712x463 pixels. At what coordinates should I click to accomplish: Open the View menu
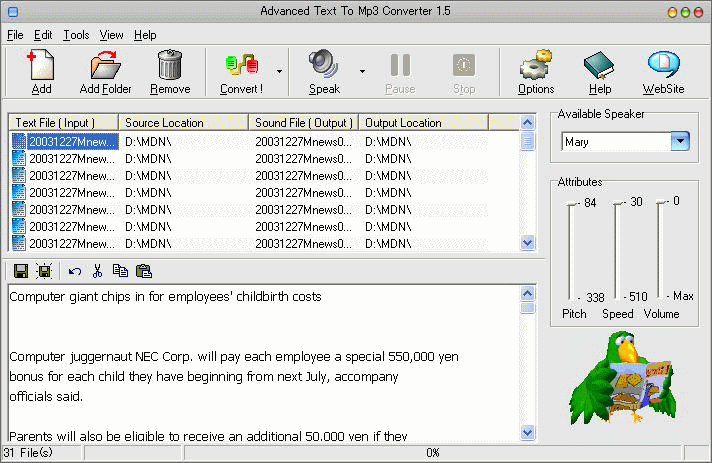[x=112, y=35]
